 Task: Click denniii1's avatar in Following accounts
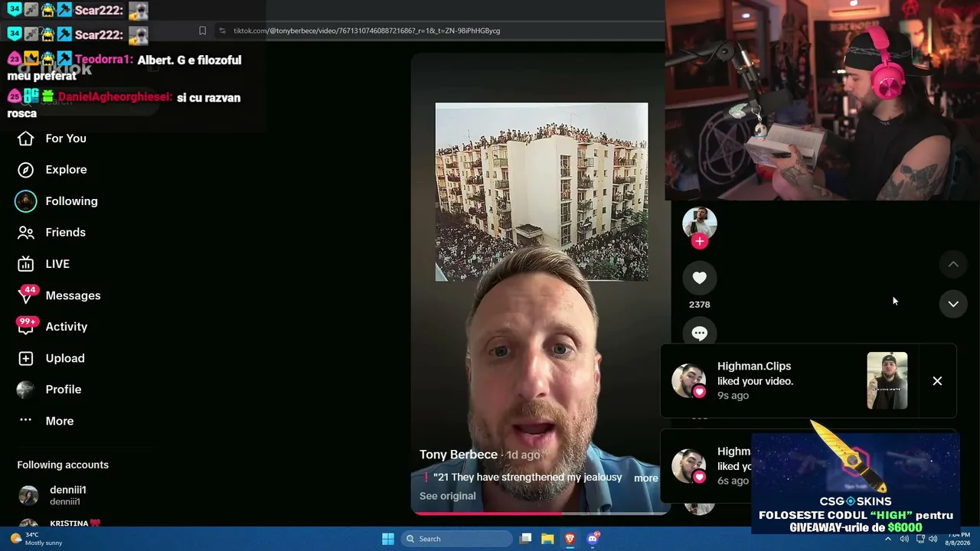click(28, 495)
